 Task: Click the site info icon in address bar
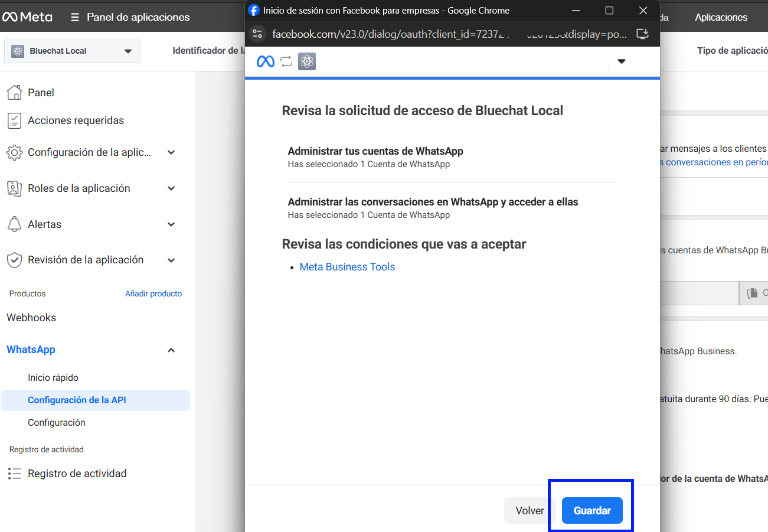257,34
